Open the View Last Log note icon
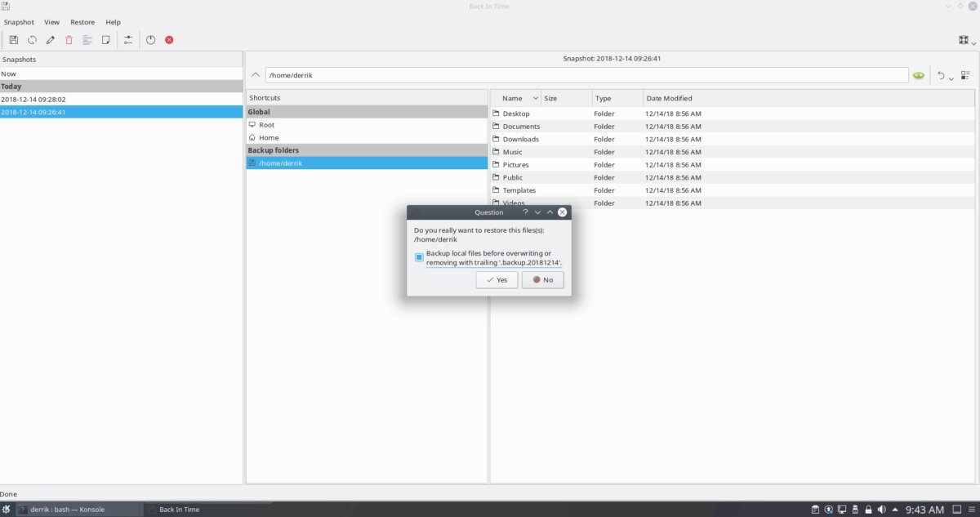The width and height of the screenshot is (980, 517). click(105, 39)
